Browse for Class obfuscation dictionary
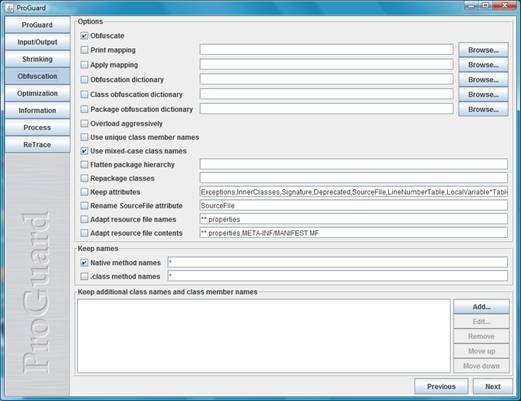521x401 pixels. (x=483, y=94)
